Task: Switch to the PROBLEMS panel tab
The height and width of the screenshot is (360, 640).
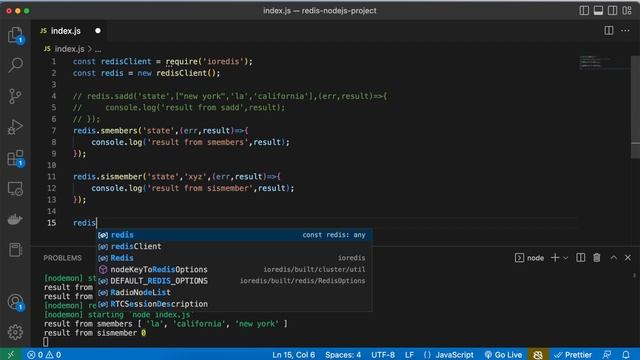Action: [x=62, y=258]
